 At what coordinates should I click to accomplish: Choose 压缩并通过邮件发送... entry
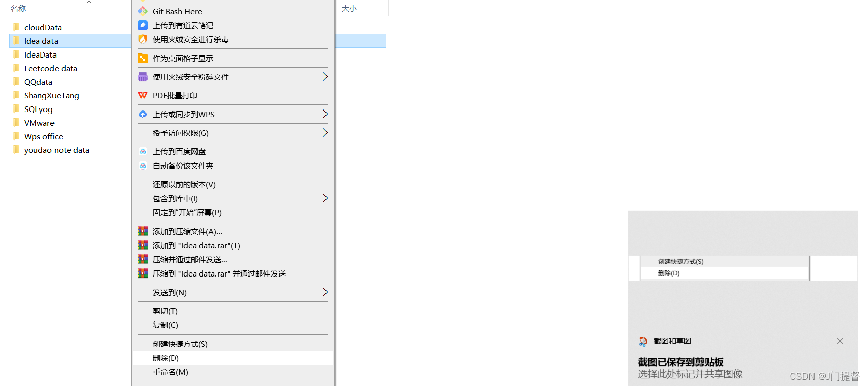(233, 259)
